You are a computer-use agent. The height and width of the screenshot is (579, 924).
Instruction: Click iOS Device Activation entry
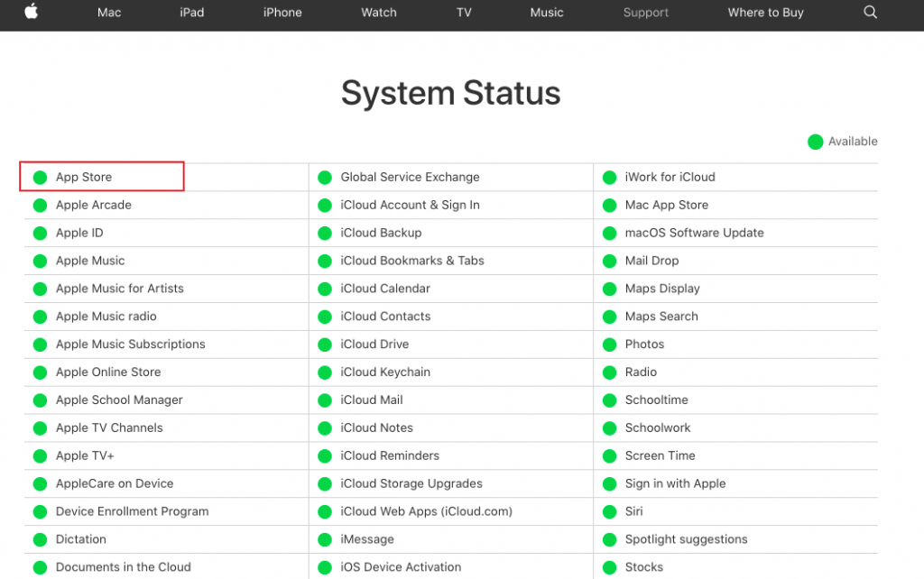pyautogui.click(x=401, y=567)
